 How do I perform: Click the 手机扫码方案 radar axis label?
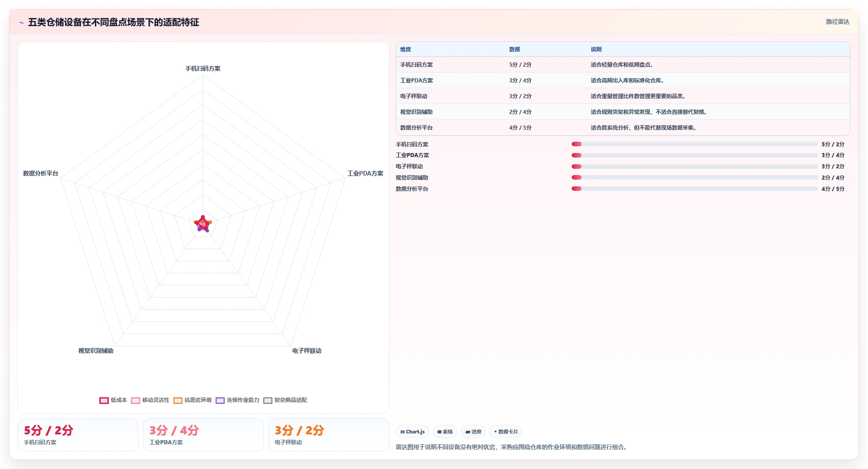(203, 68)
